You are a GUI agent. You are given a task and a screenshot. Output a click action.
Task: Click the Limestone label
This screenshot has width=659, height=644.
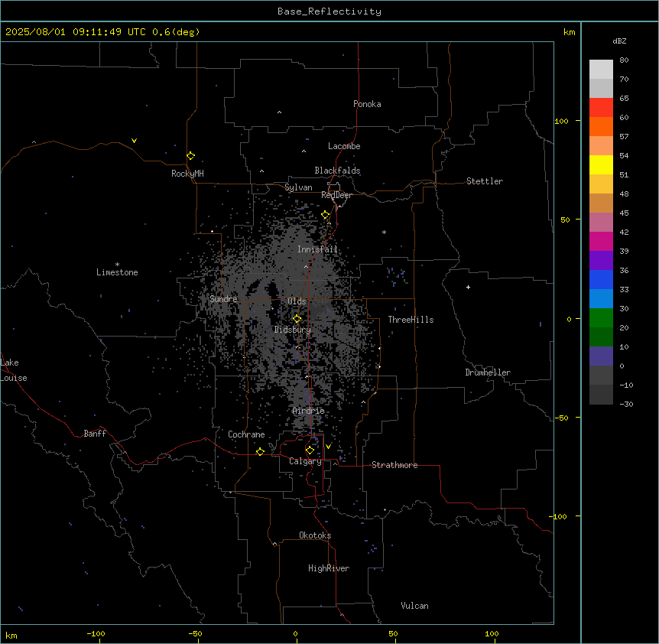[117, 272]
